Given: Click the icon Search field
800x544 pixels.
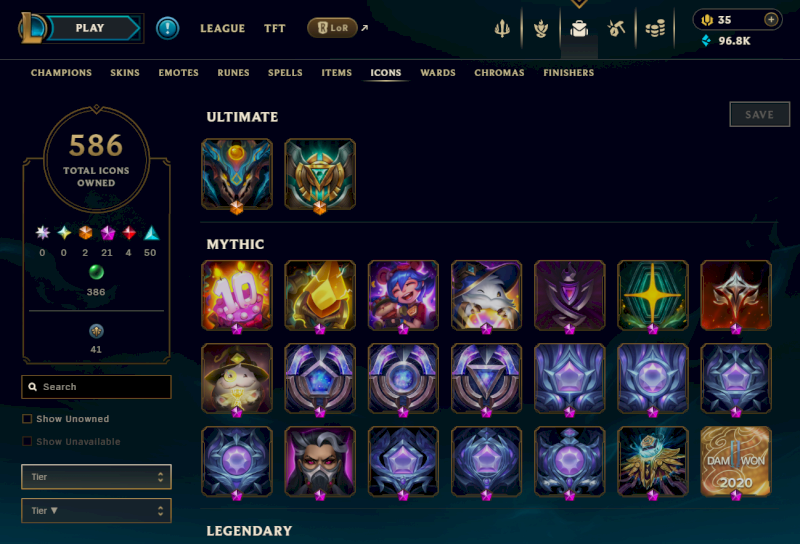Looking at the screenshot, I should (96, 387).
